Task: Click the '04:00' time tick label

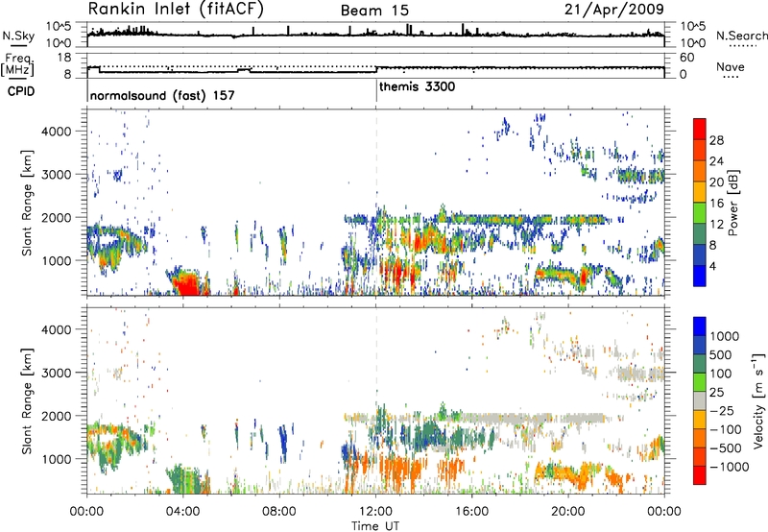Action: (x=183, y=512)
